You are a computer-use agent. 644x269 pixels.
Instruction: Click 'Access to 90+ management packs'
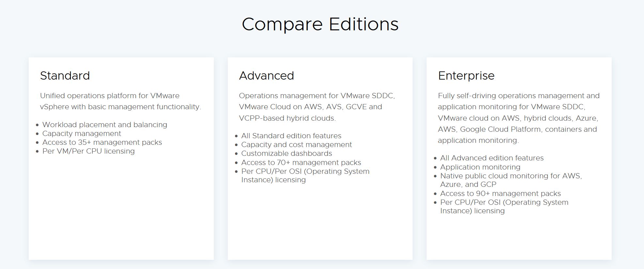click(500, 193)
